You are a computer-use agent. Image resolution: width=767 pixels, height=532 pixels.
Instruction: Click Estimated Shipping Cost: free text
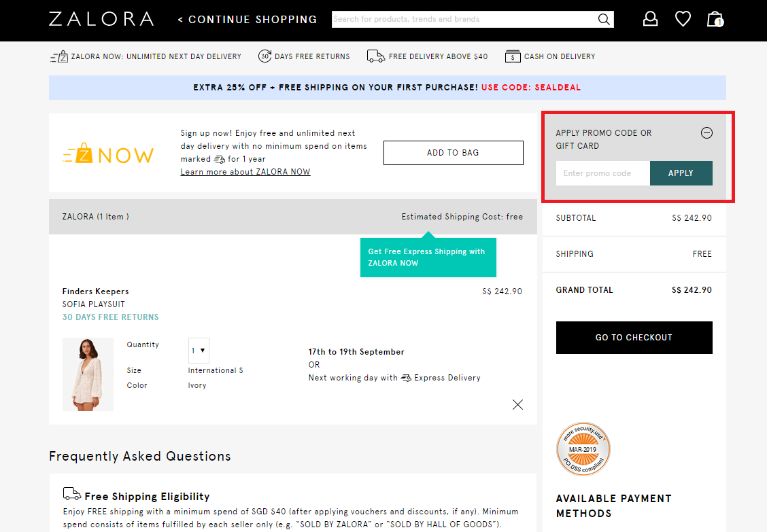[462, 217]
